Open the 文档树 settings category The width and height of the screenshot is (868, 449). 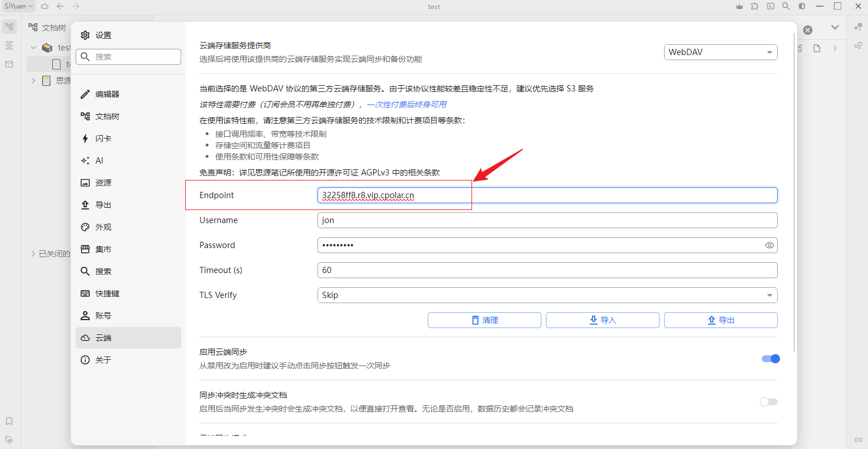tap(128, 116)
